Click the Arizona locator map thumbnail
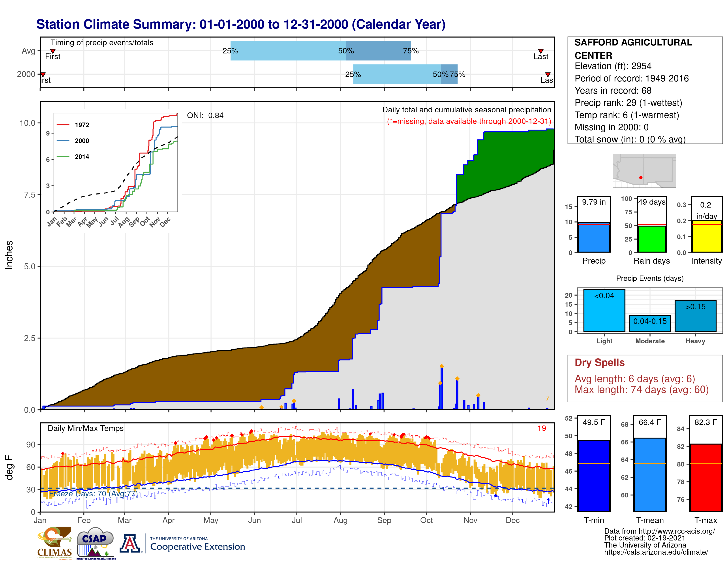The image size is (728, 563). point(644,171)
